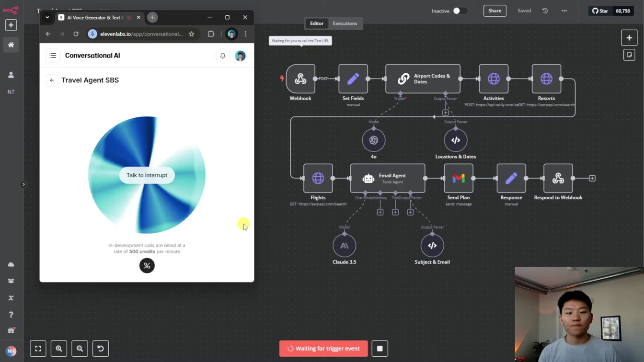The height and width of the screenshot is (362, 644).
Task: End the ElevenLabs test call
Action: [x=147, y=266]
